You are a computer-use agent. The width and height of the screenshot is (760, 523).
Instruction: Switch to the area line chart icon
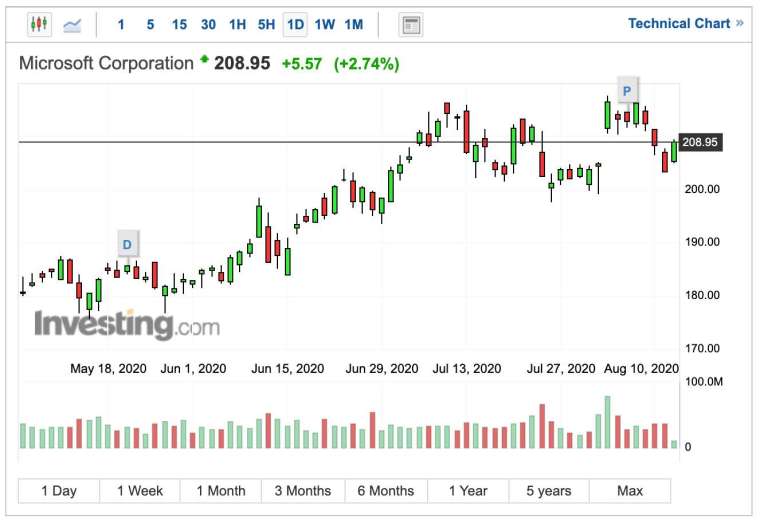click(72, 25)
